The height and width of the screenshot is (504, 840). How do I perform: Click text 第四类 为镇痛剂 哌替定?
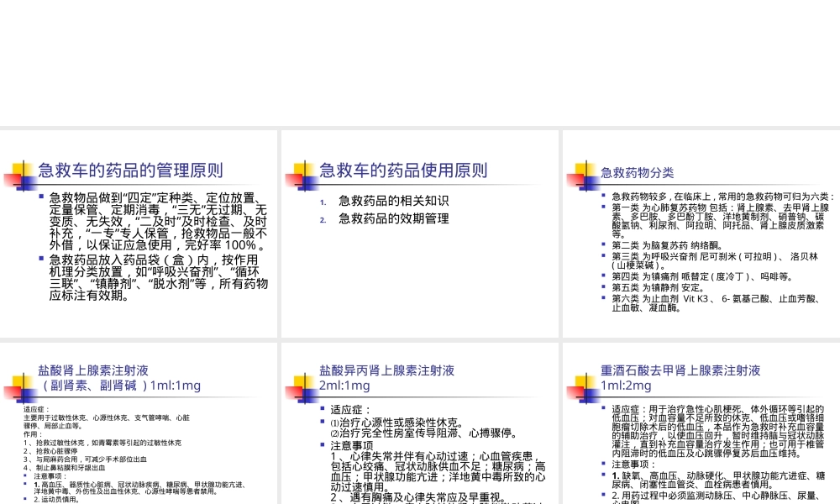702,276
